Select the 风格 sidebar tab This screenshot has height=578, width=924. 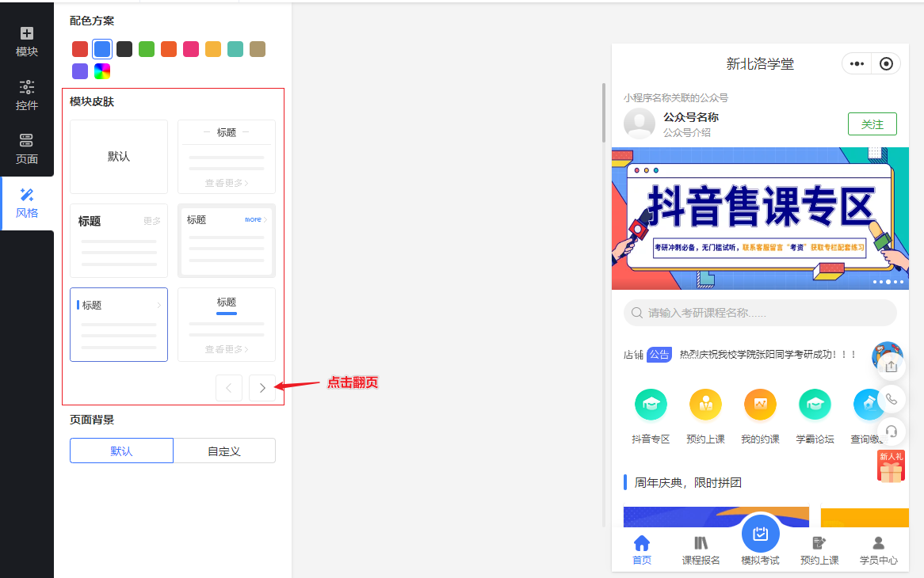[26, 203]
